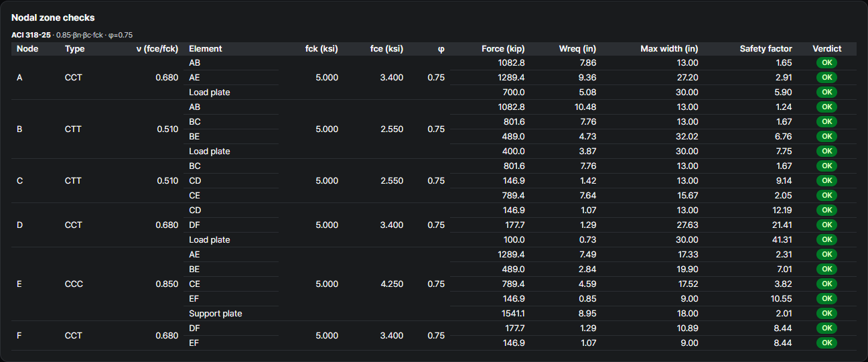Image resolution: width=868 pixels, height=362 pixels.
Task: Click the OK badge for Node A AB row
Action: tap(826, 63)
